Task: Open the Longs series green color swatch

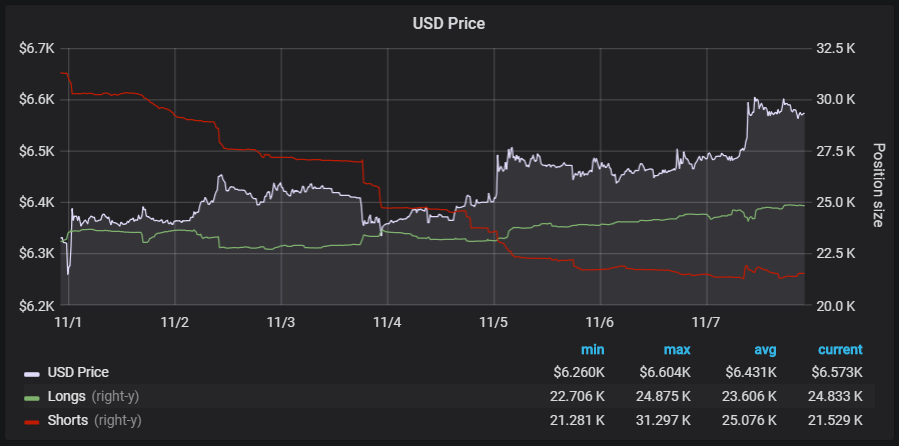Action: 32,396
